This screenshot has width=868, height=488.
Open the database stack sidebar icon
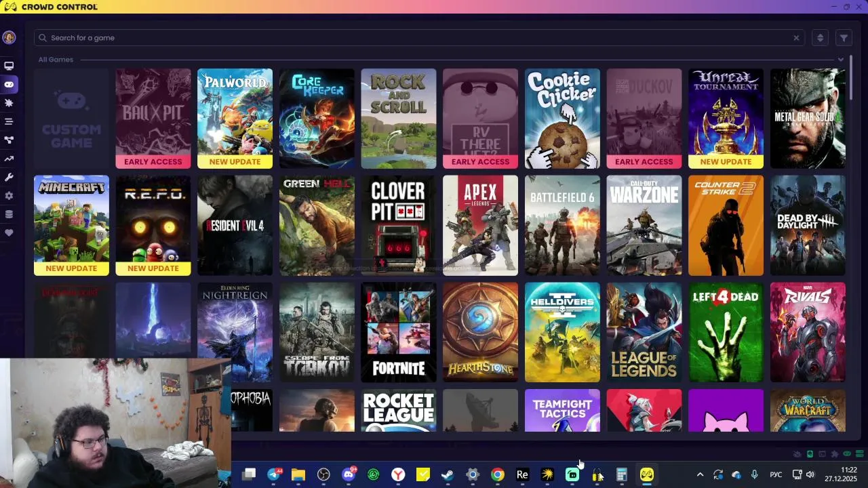[x=9, y=214]
